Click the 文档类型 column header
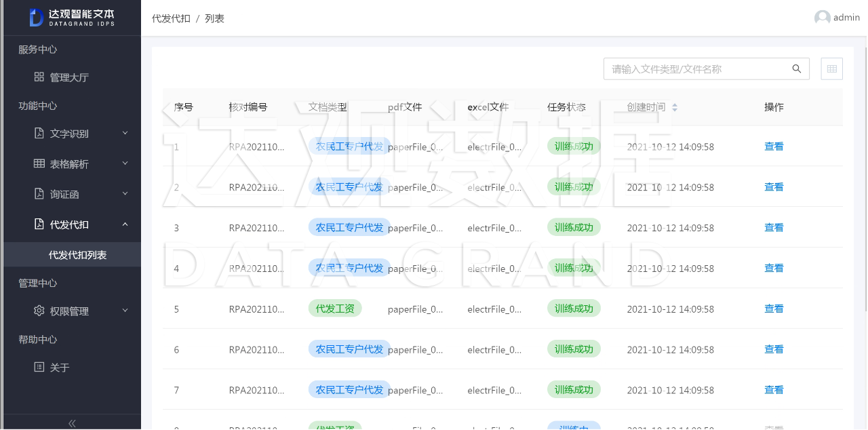Image resolution: width=868 pixels, height=430 pixels. tap(328, 107)
